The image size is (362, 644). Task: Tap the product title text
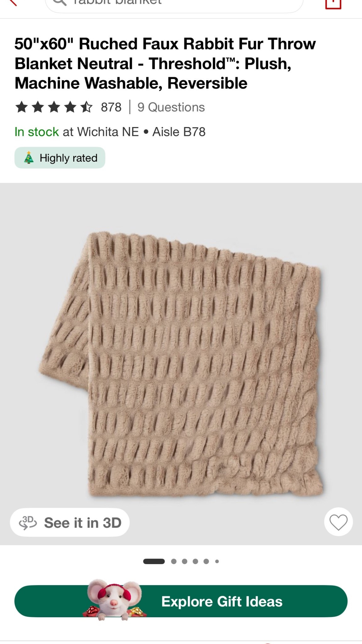coord(165,64)
